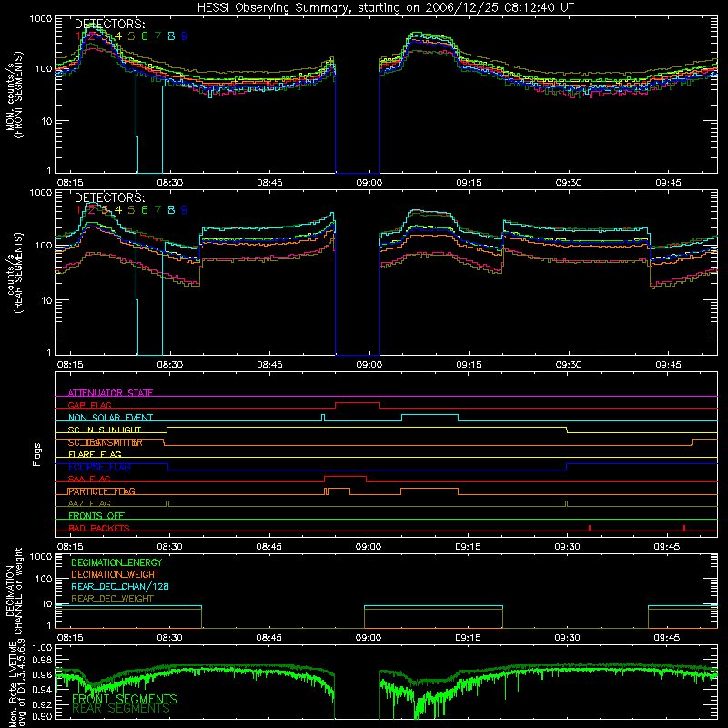Click the DECIMATION CHANNEL or weight axis label
Viewport: 728px width, 728px height.
15,591
